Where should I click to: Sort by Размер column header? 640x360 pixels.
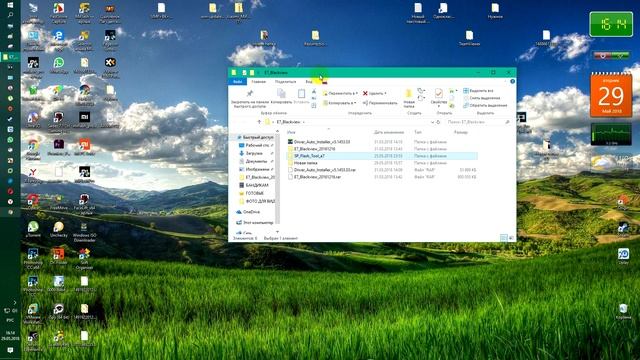[461, 132]
